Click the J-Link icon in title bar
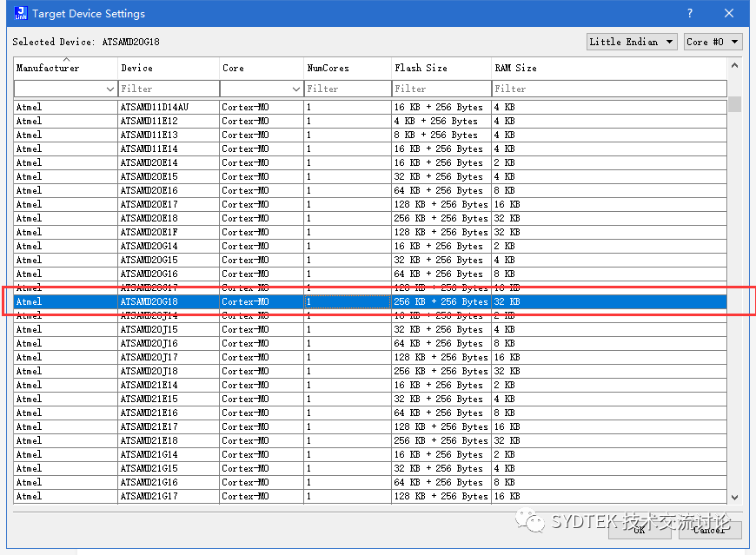Screen dimensions: 756x555 [x=21, y=13]
